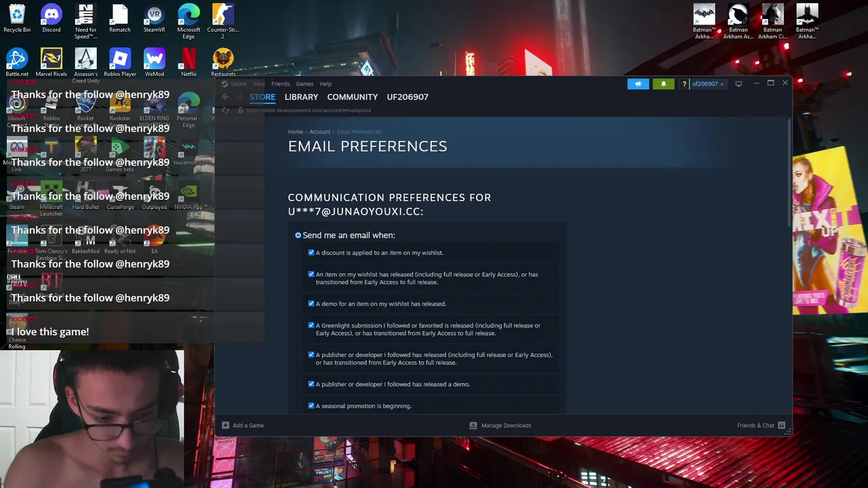This screenshot has height=488, width=868.
Task: Uncheck wishlist item released checkbox
Action: (311, 274)
